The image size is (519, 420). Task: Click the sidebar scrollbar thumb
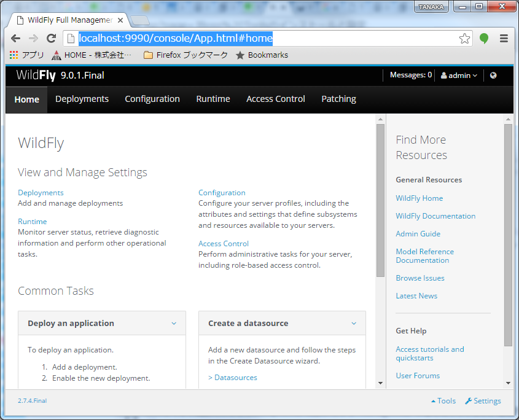(x=508, y=235)
